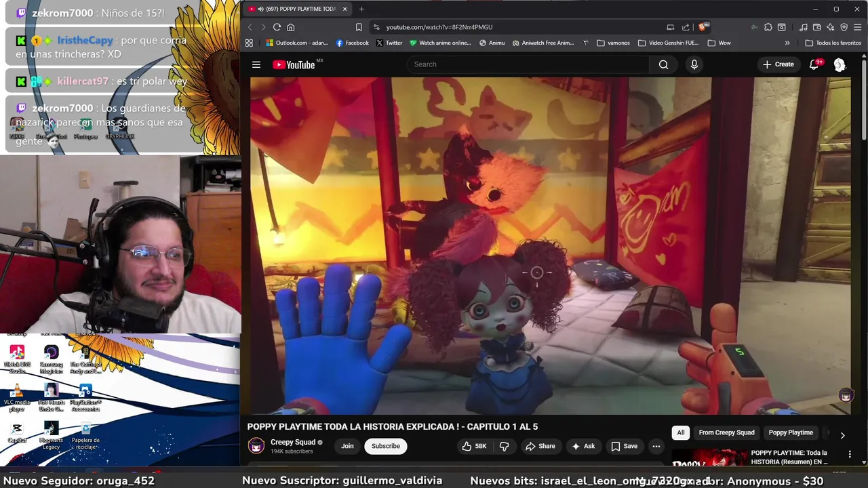Screen dimensions: 868x488
Task: Save video to playlist
Action: (x=625, y=446)
